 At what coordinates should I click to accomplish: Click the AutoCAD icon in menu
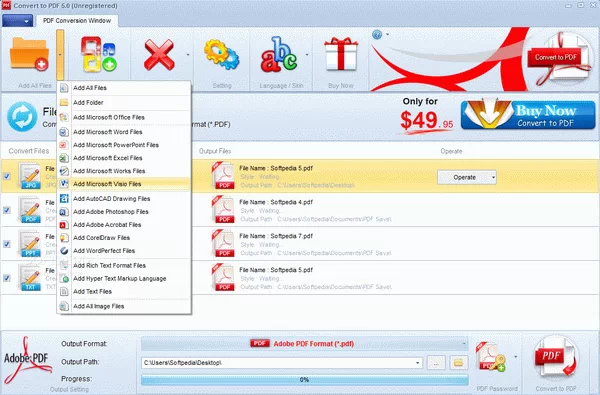pos(64,199)
